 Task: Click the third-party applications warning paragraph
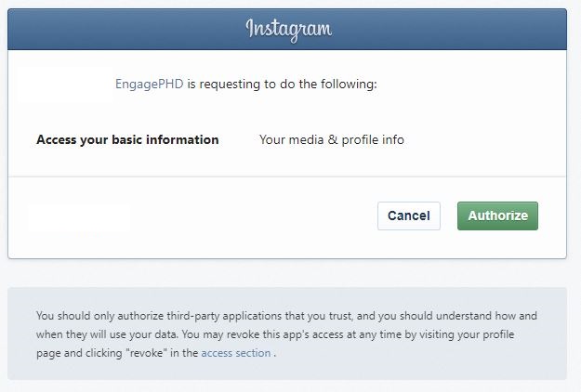click(x=286, y=334)
